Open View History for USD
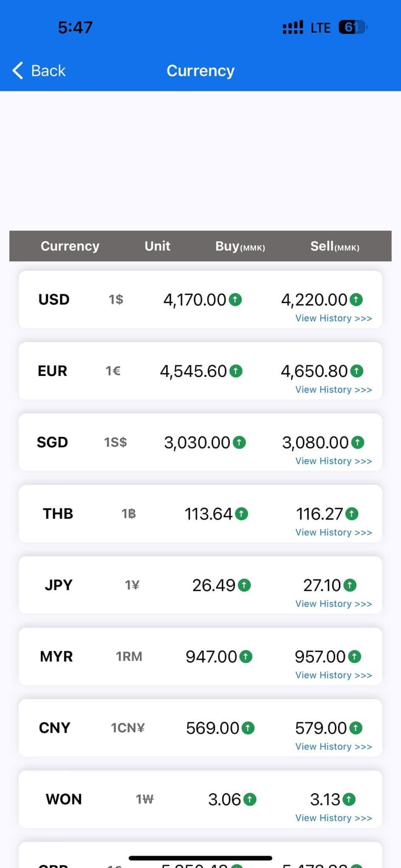Screen dimensions: 401x868 (334, 318)
